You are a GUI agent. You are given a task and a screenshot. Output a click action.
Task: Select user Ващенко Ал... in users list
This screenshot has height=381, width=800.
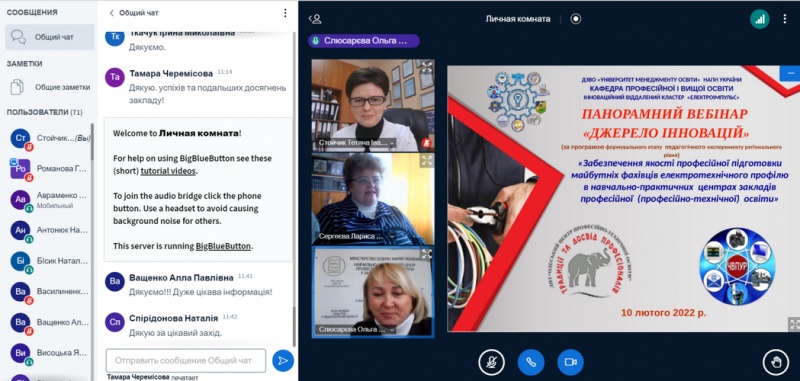tap(49, 322)
